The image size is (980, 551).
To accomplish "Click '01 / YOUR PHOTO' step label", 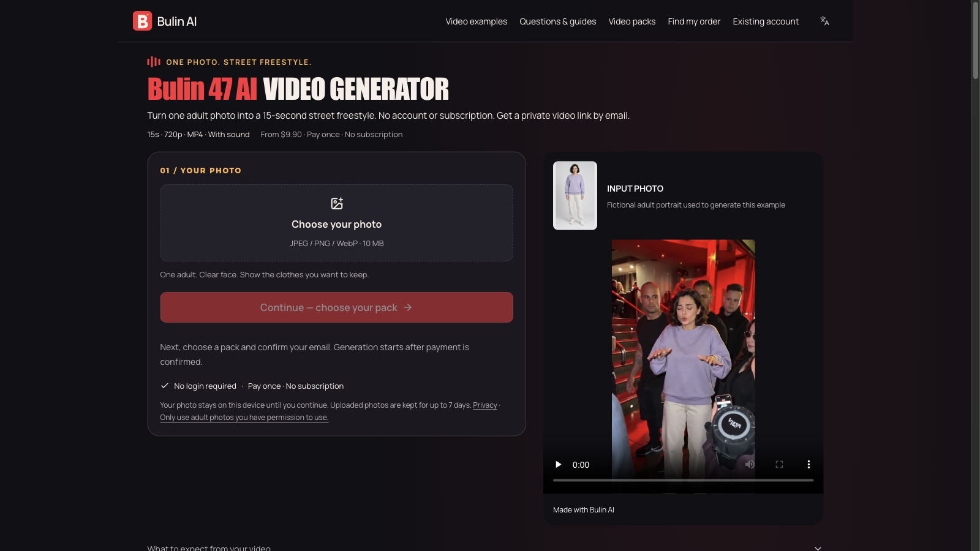I will click(x=201, y=171).
